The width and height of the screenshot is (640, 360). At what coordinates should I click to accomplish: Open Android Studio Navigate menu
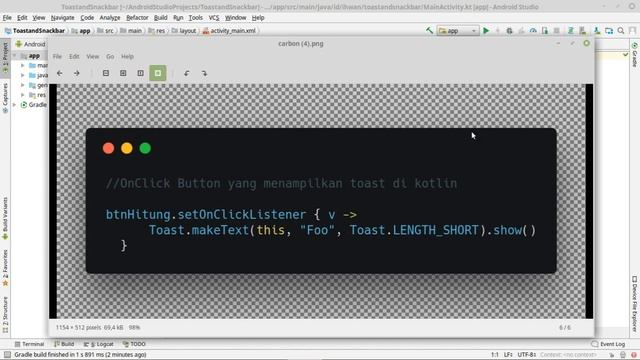pos(62,18)
